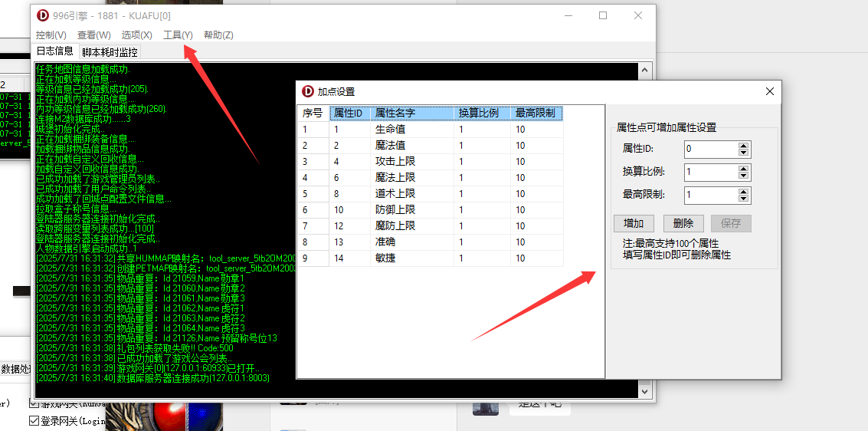The width and height of the screenshot is (868, 431).
Task: Select the 魔法值 row
Action: click(x=430, y=146)
